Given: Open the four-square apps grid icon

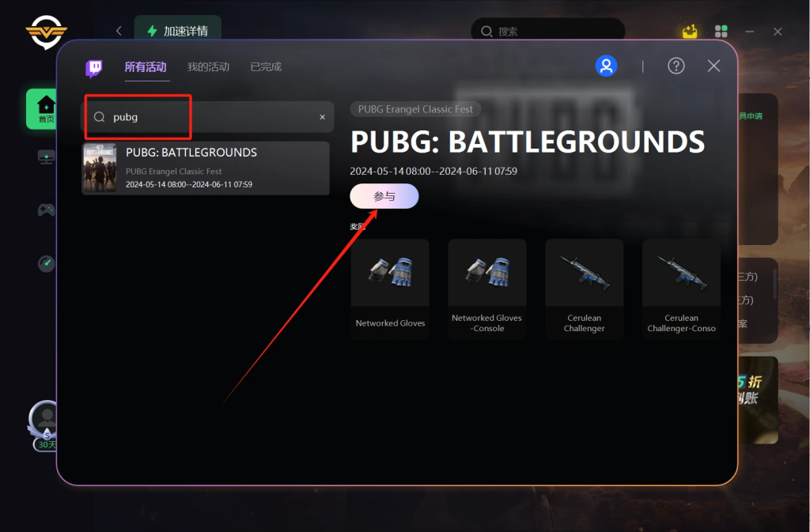Looking at the screenshot, I should 721,32.
